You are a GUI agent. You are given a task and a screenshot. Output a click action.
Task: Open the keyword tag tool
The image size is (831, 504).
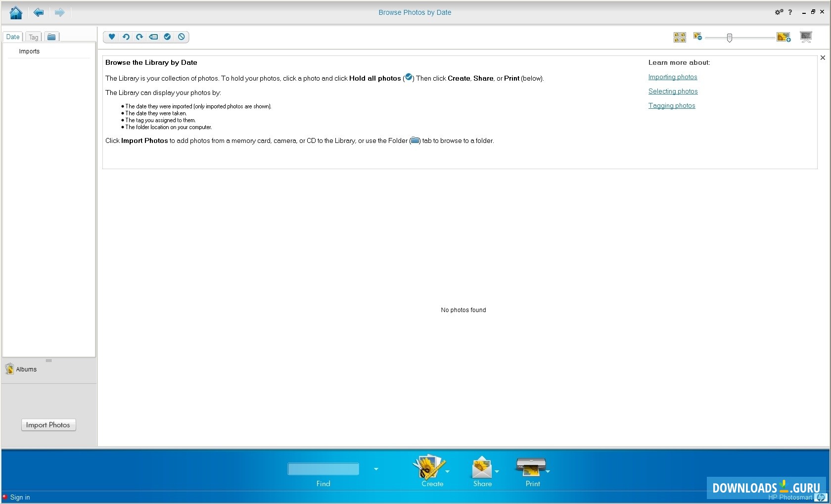click(153, 37)
